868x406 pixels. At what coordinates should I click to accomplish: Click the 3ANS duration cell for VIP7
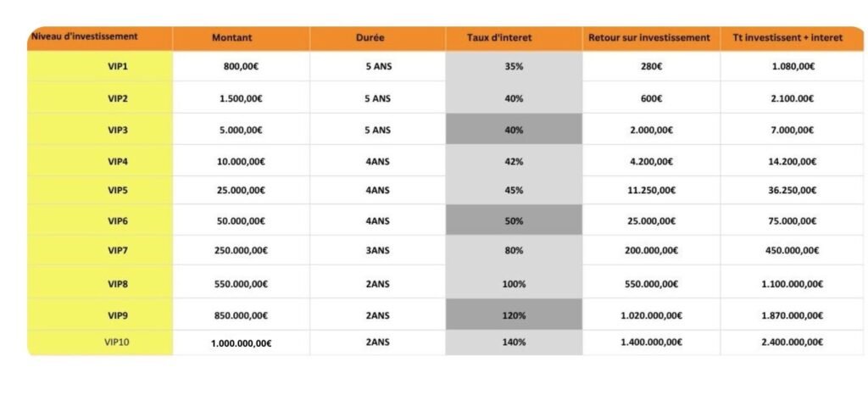click(x=377, y=250)
